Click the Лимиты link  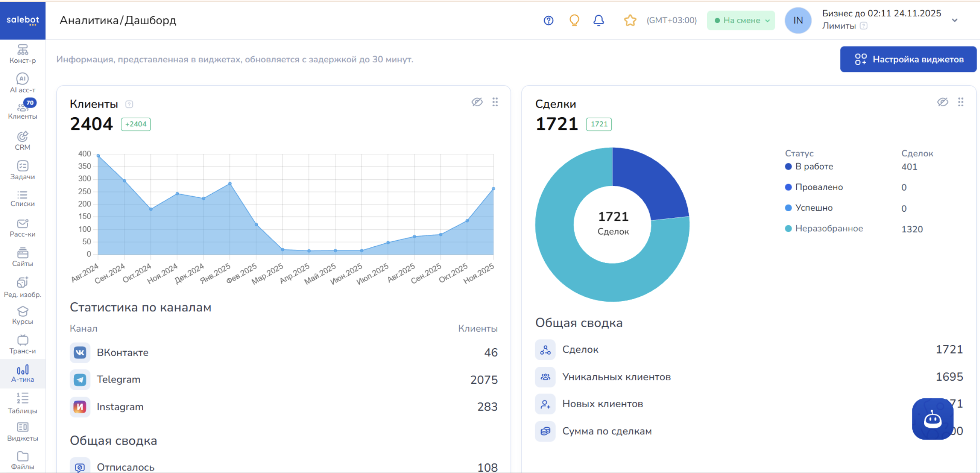tap(839, 26)
